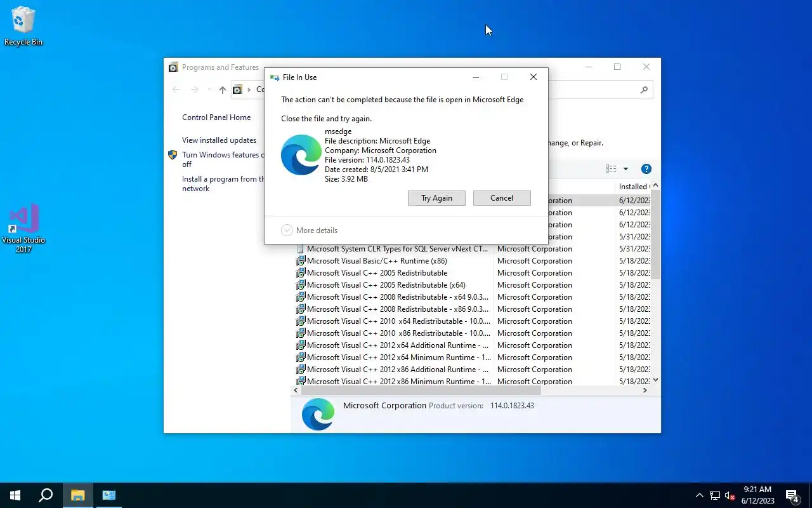Click the vertical scrollbar in programs list
The height and width of the screenshot is (508, 812).
656,235
